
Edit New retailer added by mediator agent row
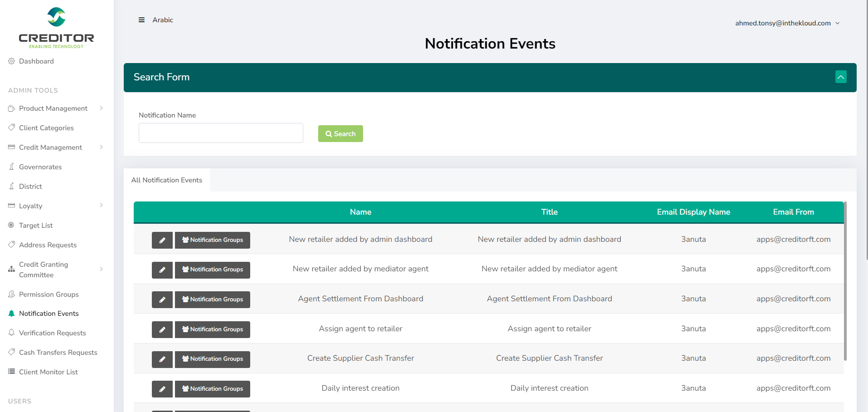pyautogui.click(x=162, y=270)
